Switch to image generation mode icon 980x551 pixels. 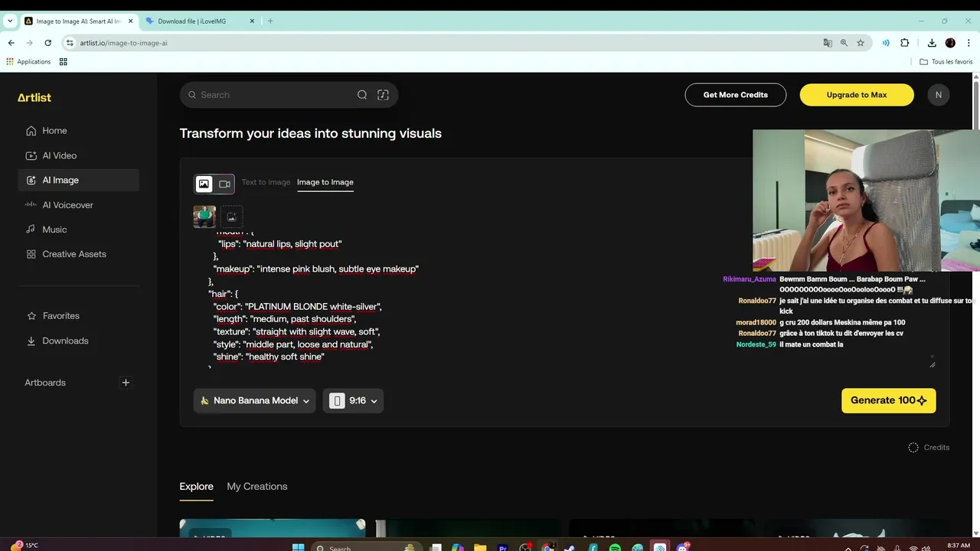pyautogui.click(x=204, y=184)
